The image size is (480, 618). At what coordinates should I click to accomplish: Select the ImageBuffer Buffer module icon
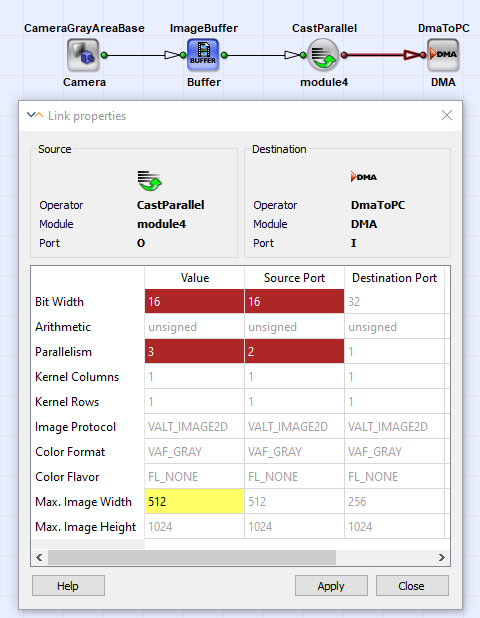pos(203,55)
